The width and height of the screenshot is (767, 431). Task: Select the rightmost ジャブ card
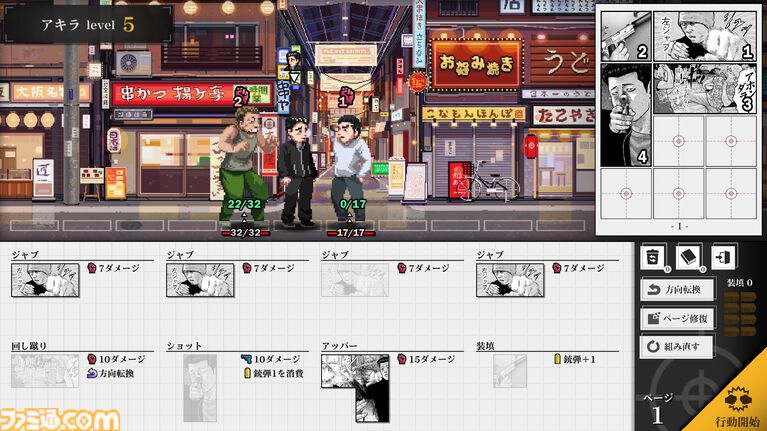[x=510, y=280]
